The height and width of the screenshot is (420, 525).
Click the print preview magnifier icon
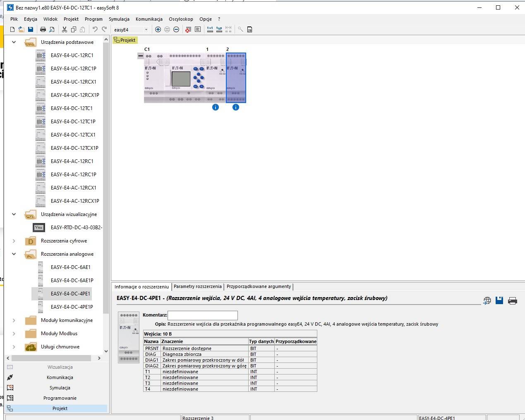pyautogui.click(x=52, y=29)
